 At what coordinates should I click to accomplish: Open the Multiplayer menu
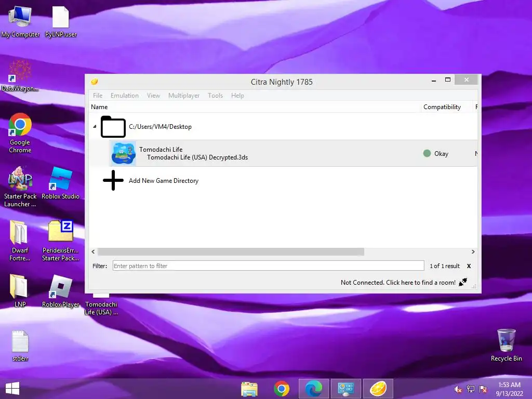(184, 96)
